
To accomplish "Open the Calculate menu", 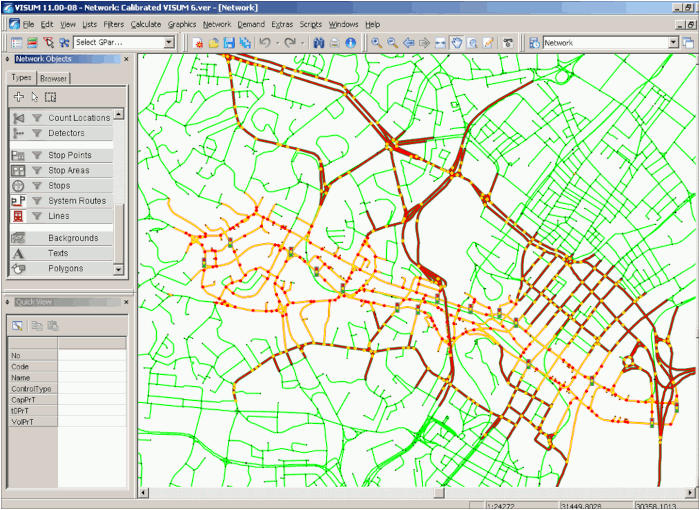I will (146, 24).
